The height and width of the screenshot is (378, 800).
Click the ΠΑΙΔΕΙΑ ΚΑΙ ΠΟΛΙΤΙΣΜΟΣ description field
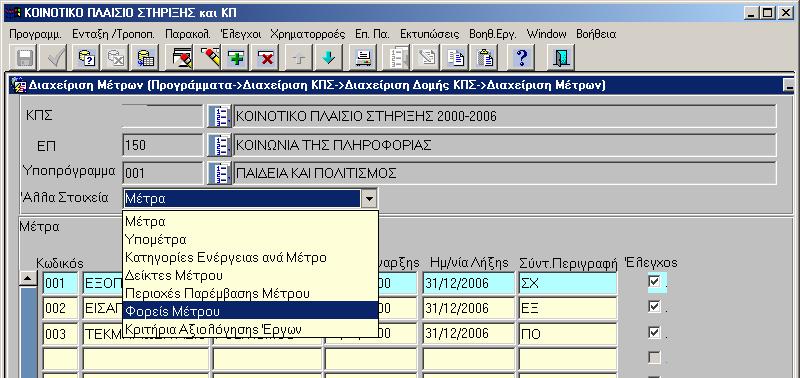[x=505, y=173]
